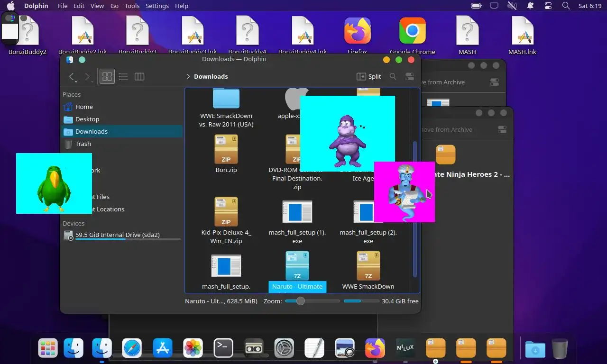Select BonziBuddy2.lnk desktop shortcut
Image resolution: width=607 pixels, height=364 pixels.
83,36
